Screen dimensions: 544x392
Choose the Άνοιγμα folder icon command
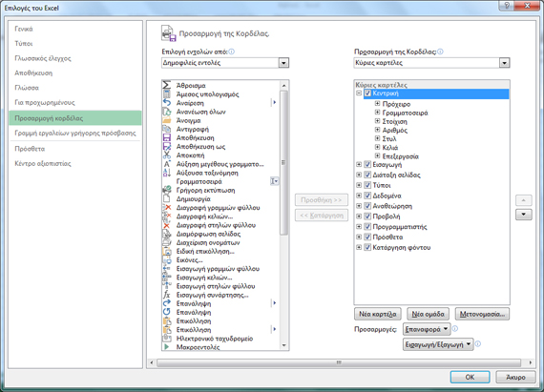point(167,120)
